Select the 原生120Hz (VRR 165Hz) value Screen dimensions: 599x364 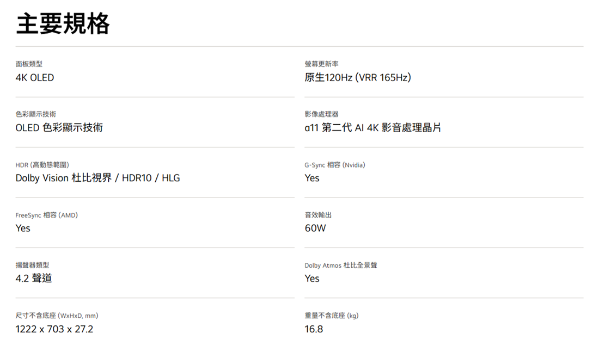pyautogui.click(x=358, y=78)
